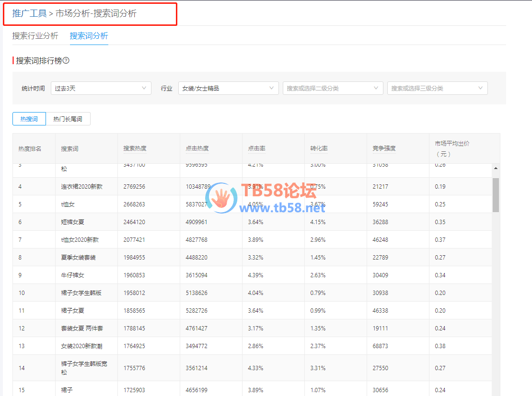Click the search term 裙子女学生韩版
This screenshot has height=396, width=532.
coord(81,293)
